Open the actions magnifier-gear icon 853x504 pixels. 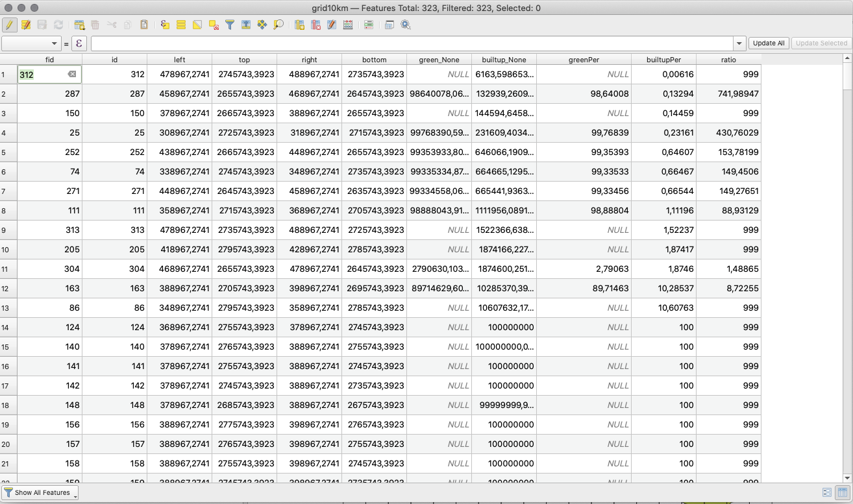pyautogui.click(x=406, y=25)
